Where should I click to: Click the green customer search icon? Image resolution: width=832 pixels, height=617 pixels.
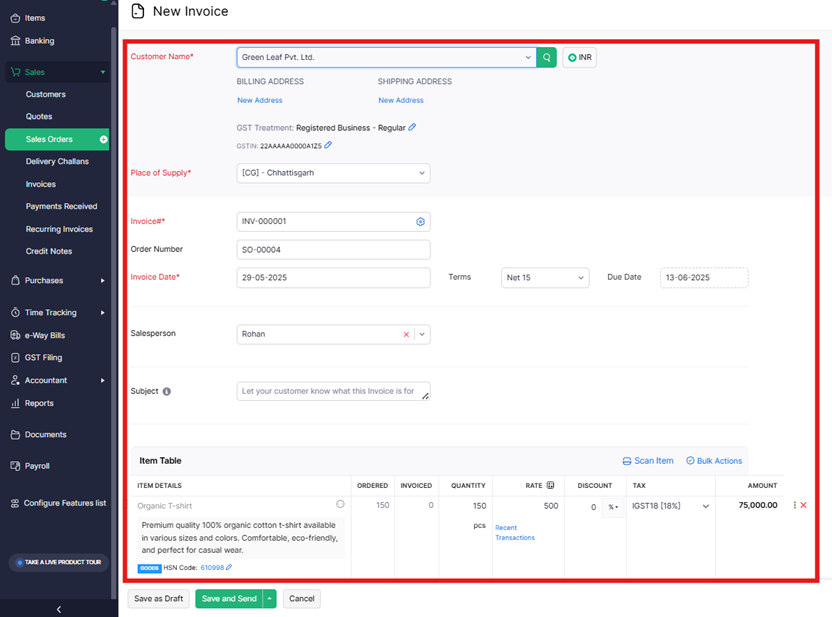pos(546,58)
